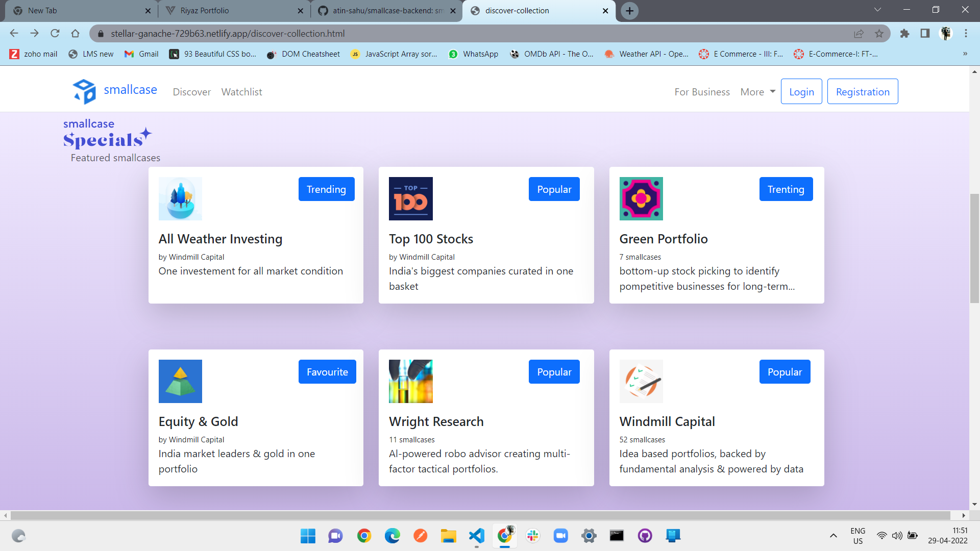Open the browser vertical tabs arrow menu

[877, 9]
